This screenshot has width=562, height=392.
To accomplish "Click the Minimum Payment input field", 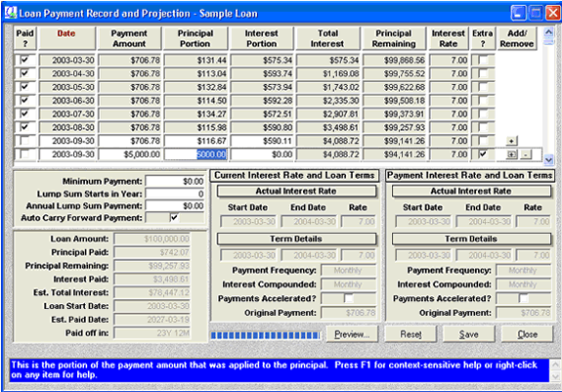I will pos(175,181).
